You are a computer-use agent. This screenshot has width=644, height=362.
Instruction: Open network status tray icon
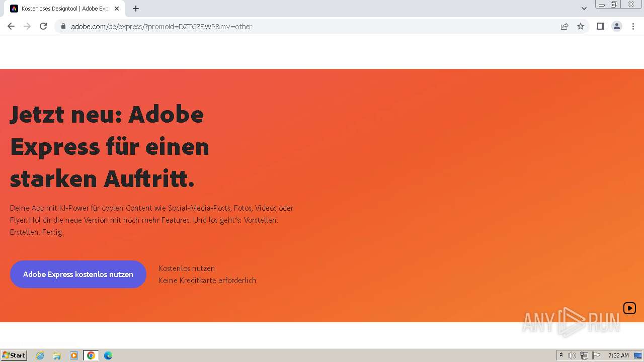pyautogui.click(x=584, y=355)
